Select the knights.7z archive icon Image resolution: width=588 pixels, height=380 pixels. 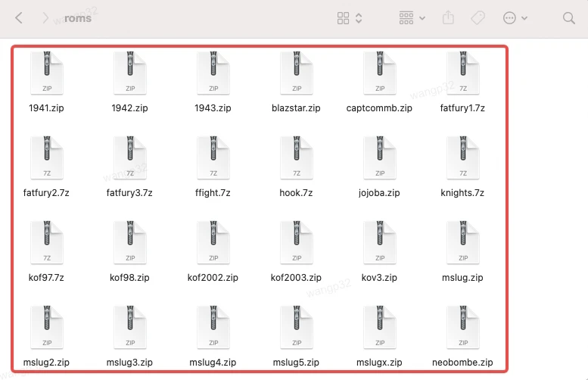click(x=463, y=157)
